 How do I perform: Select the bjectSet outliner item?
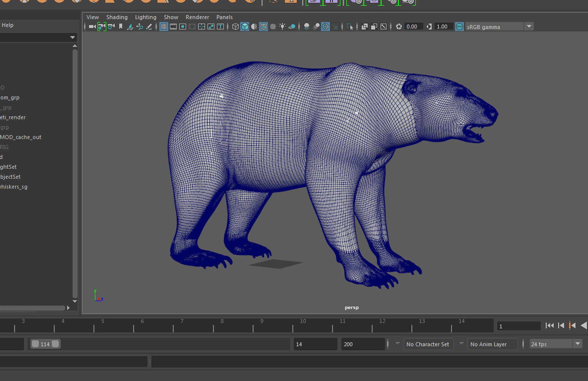(10, 177)
